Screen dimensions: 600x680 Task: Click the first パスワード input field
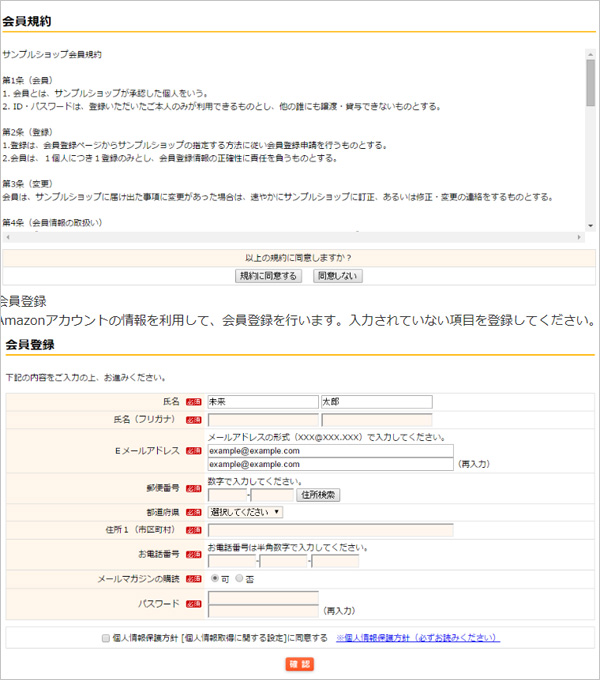pos(263,598)
